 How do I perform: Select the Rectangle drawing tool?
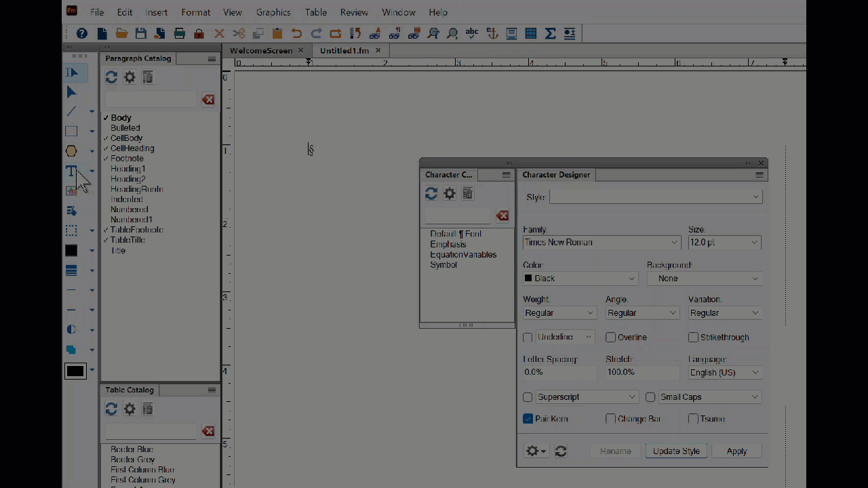(x=71, y=131)
